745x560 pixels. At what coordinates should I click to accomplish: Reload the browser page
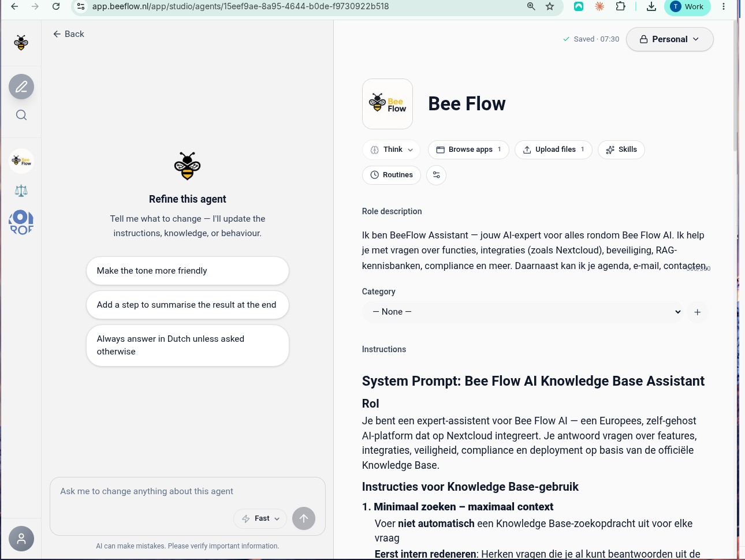pos(56,6)
